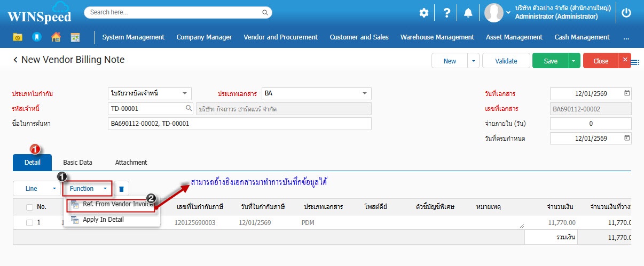Click back arrow beside New Vendor Billing Note

point(15,60)
